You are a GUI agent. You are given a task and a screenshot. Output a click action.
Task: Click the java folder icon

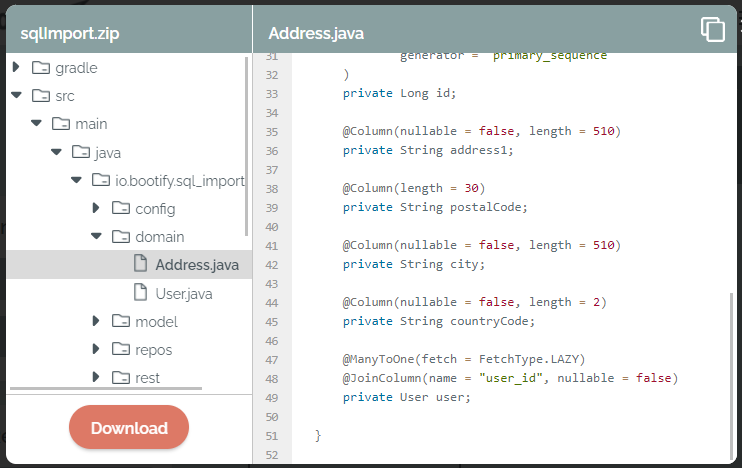[80, 152]
